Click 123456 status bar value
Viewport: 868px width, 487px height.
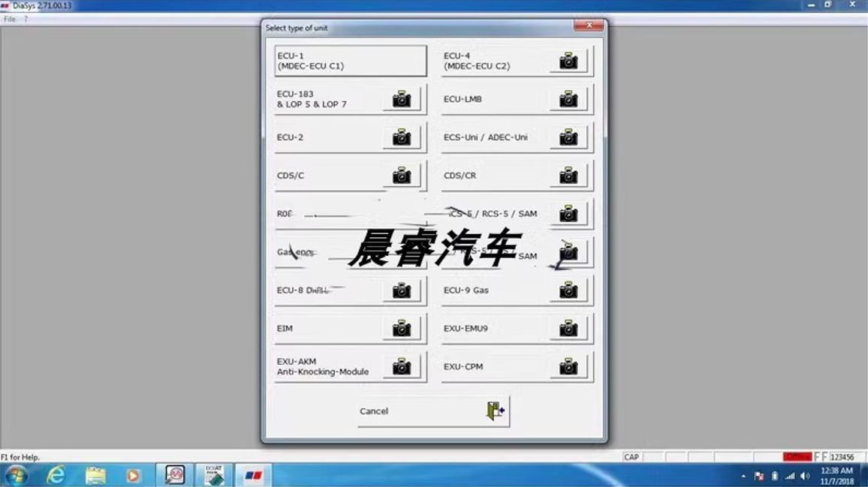(842, 457)
